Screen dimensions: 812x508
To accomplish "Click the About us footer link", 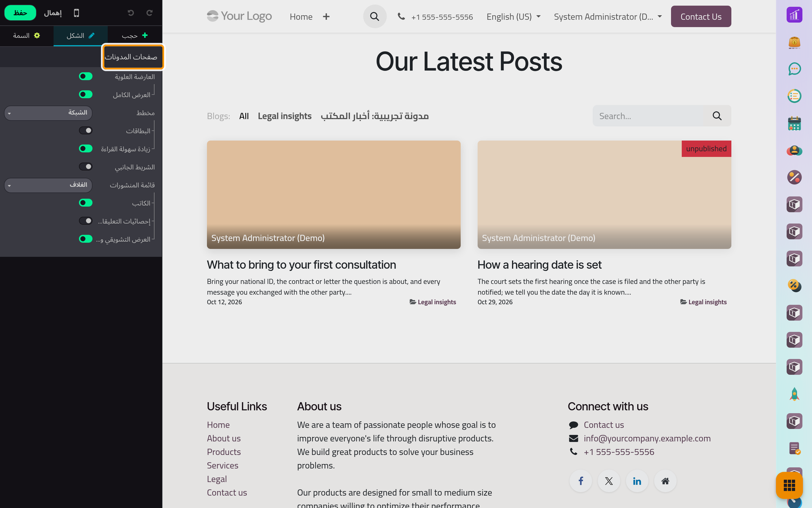I will click(224, 439).
